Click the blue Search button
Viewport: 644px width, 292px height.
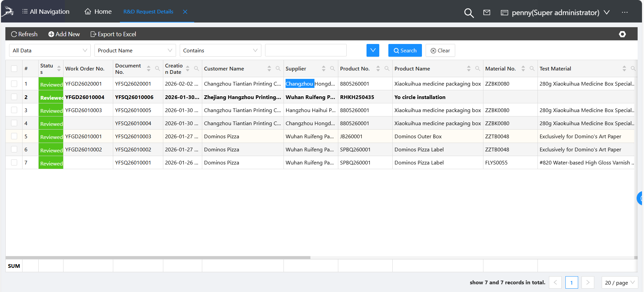tap(405, 51)
